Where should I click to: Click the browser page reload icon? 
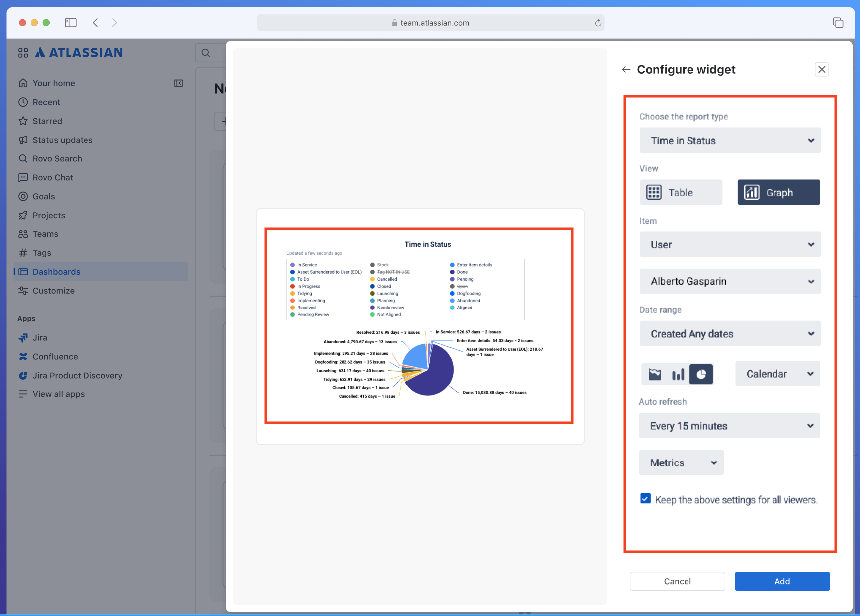pos(598,23)
